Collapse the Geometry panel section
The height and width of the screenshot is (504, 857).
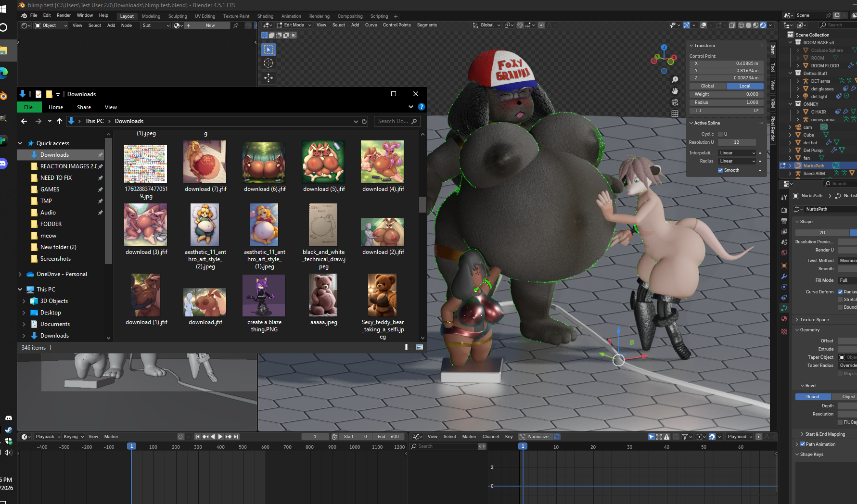tap(809, 330)
